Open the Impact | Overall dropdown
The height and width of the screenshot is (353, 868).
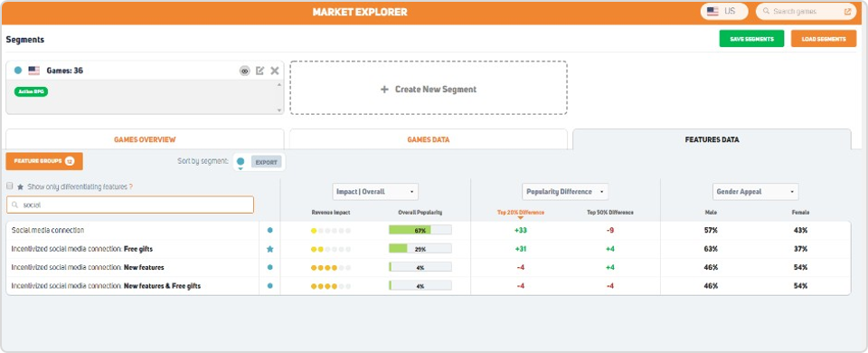pos(375,192)
